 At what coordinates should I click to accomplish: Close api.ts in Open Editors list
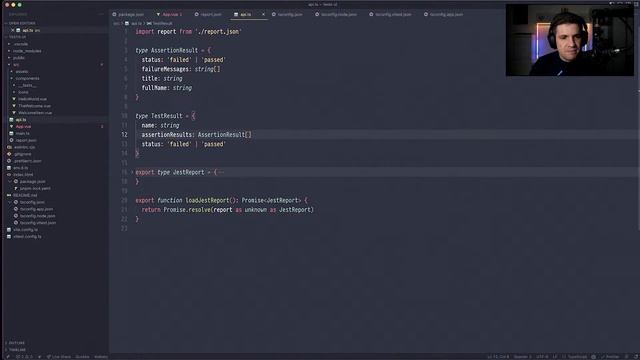click(x=13, y=30)
